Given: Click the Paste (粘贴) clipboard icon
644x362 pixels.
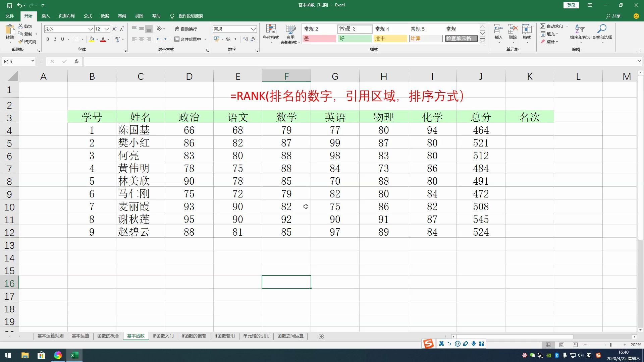Looking at the screenshot, I should click(x=10, y=29).
